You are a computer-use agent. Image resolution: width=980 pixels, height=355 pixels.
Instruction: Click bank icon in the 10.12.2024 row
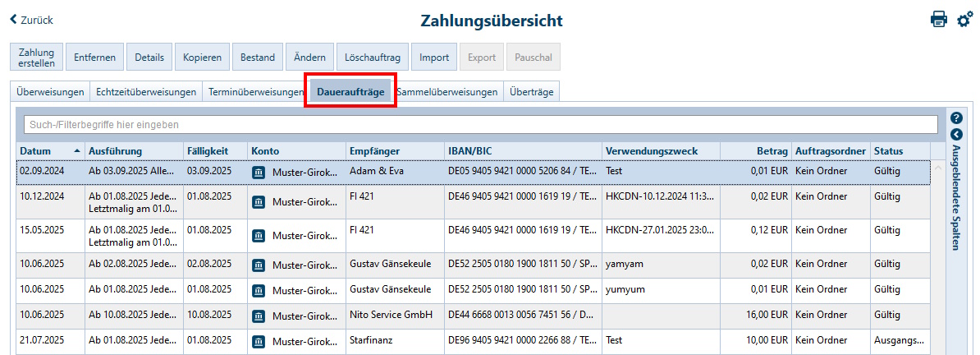(x=258, y=201)
